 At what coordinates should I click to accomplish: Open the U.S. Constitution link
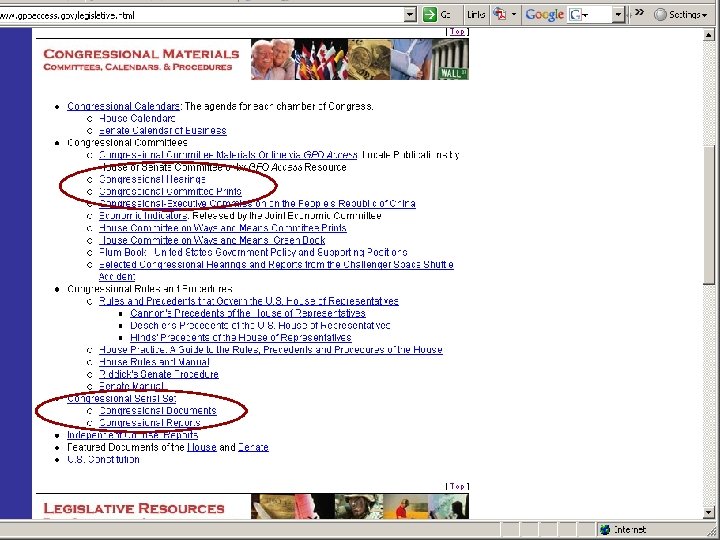103,460
